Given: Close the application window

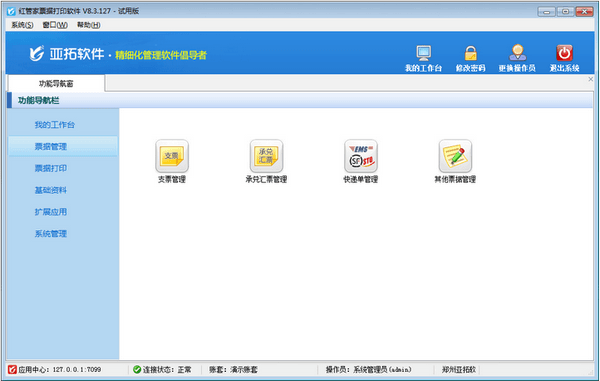Looking at the screenshot, I should pos(584,11).
